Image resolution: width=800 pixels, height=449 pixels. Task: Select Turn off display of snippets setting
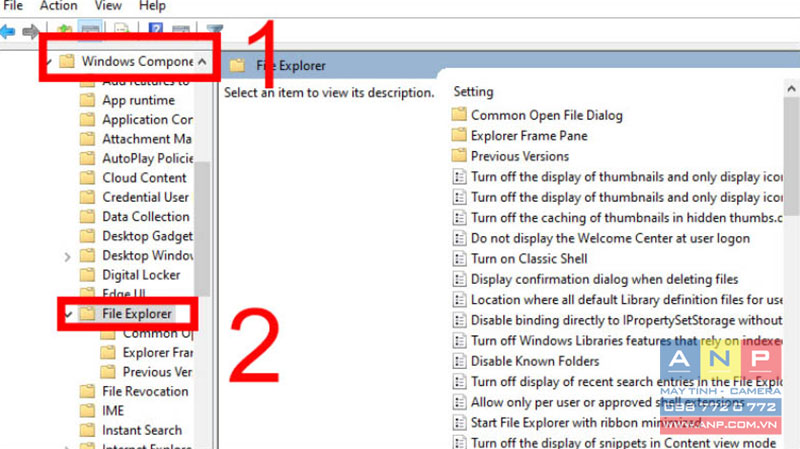click(623, 442)
